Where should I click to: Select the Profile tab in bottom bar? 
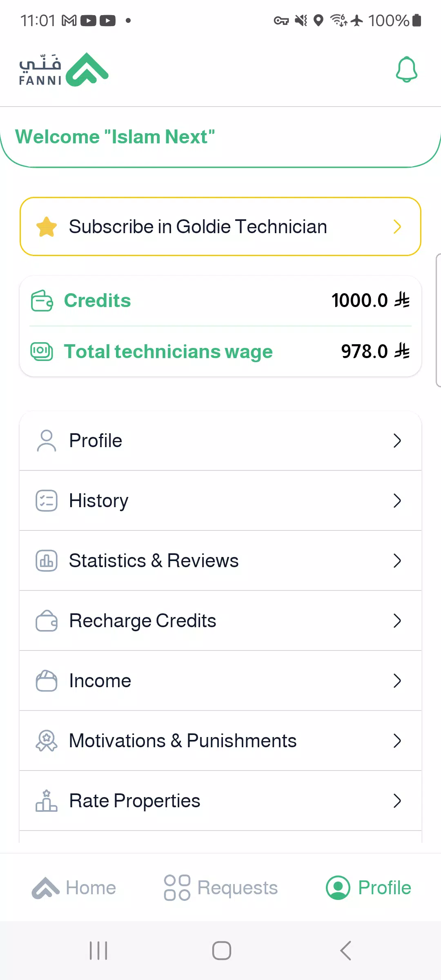click(x=368, y=888)
